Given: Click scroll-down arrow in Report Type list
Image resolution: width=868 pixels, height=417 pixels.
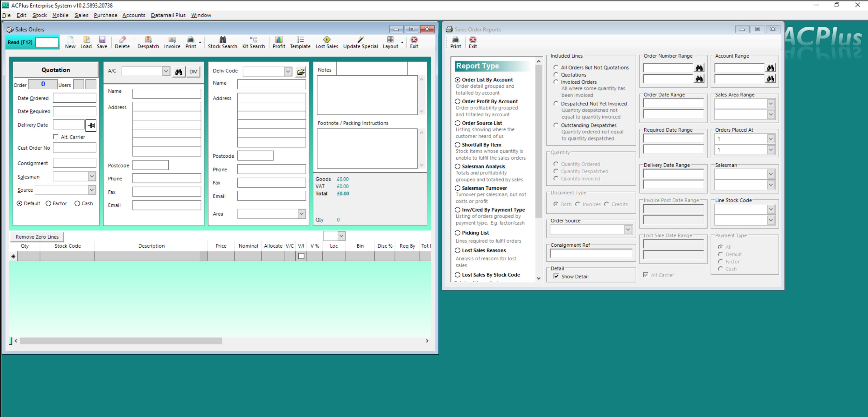Looking at the screenshot, I should click(x=538, y=278).
